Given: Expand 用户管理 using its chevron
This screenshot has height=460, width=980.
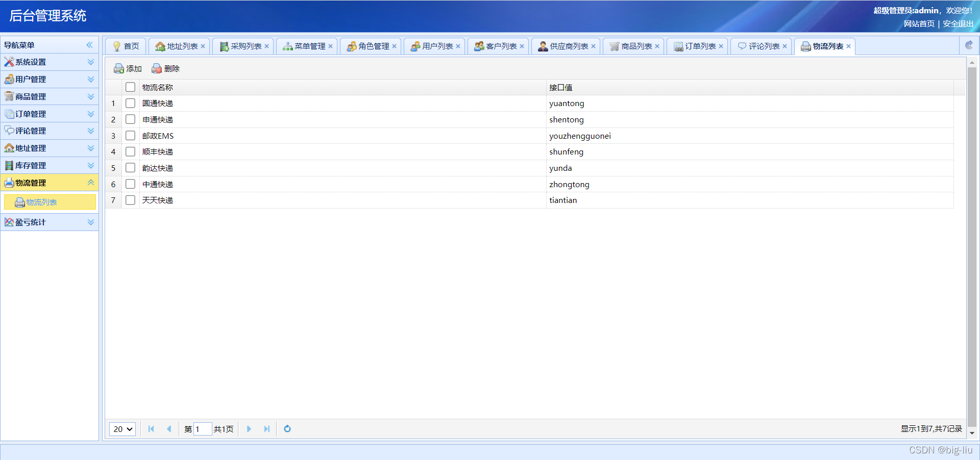Looking at the screenshot, I should [x=91, y=79].
